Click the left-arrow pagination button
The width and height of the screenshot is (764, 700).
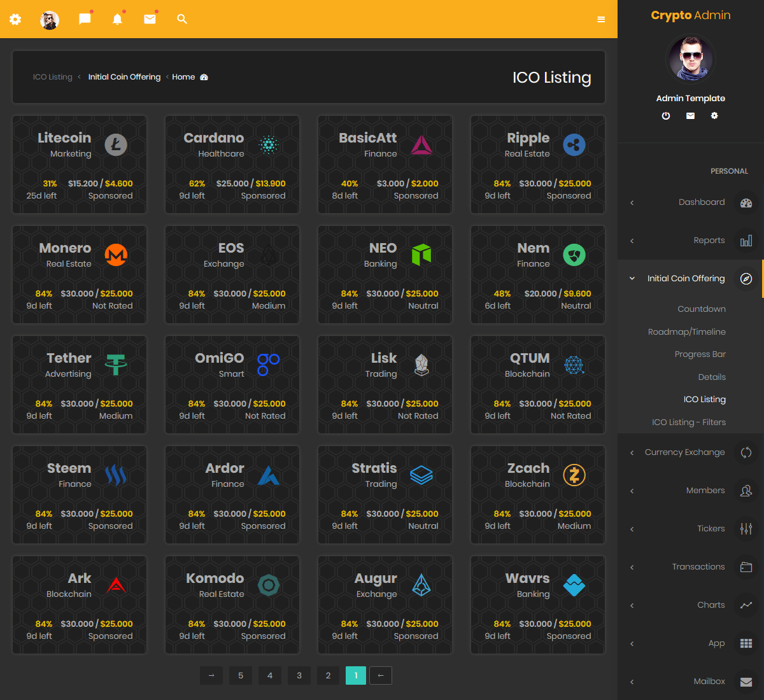pos(381,676)
